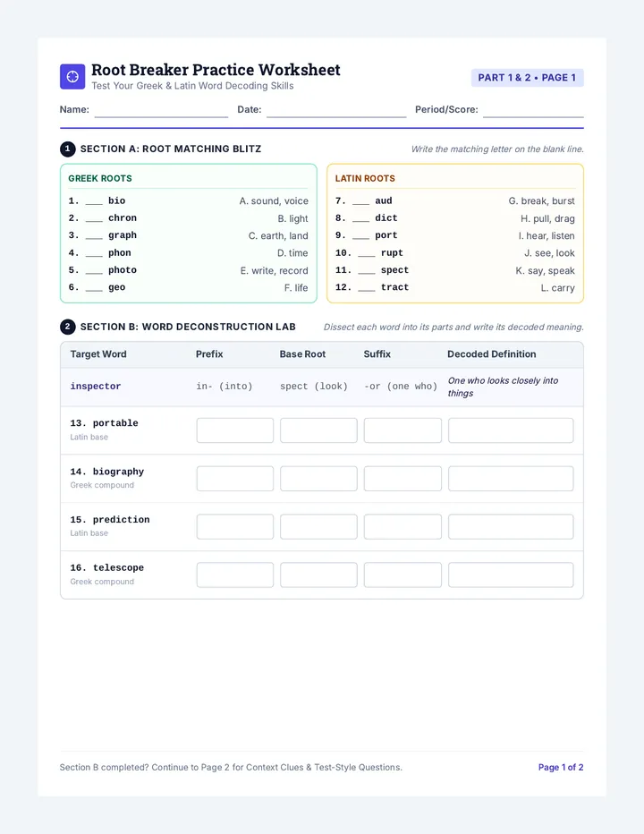Click the word '16. telescope'
The image size is (644, 834).
pyautogui.click(x=107, y=567)
